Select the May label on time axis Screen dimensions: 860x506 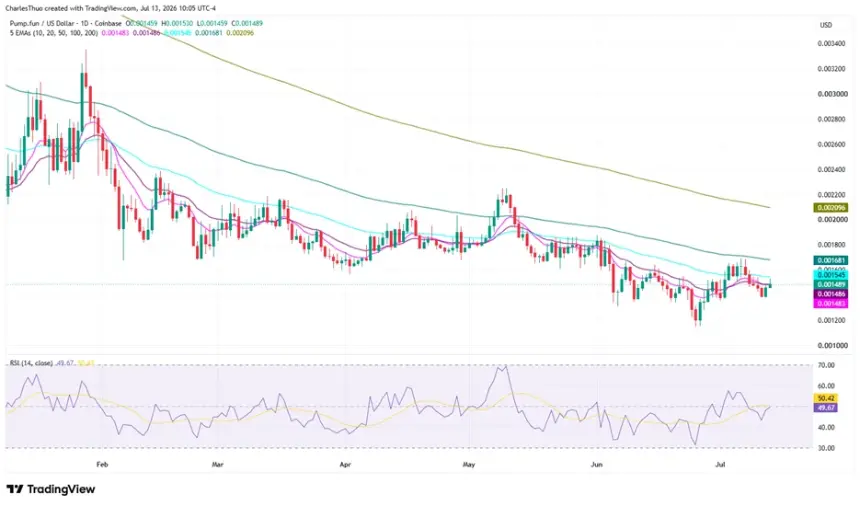coord(469,464)
